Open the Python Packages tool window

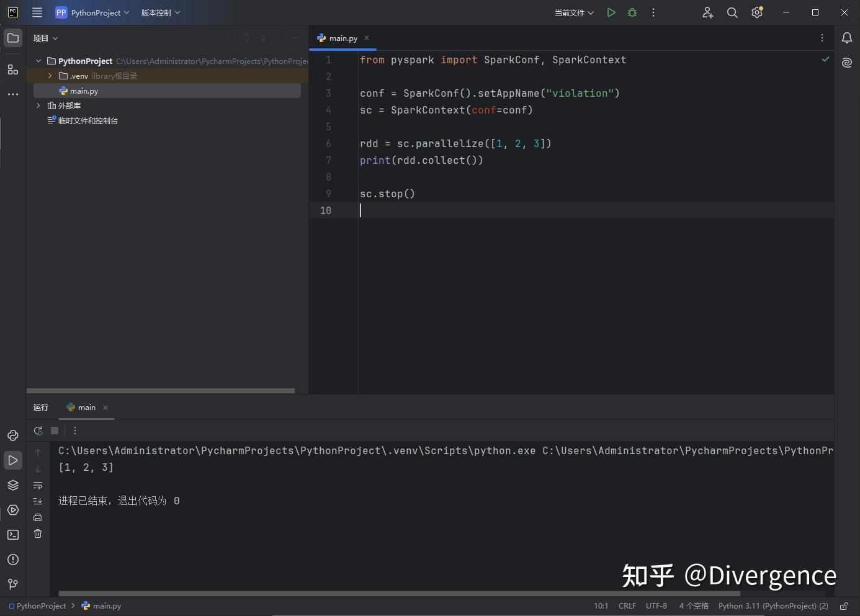point(13,486)
